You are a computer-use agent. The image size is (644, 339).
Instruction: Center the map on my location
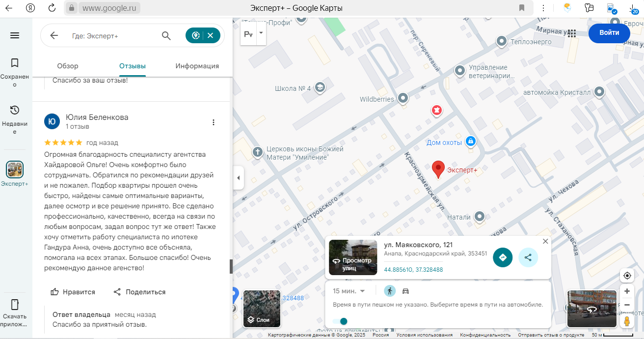[x=627, y=275]
